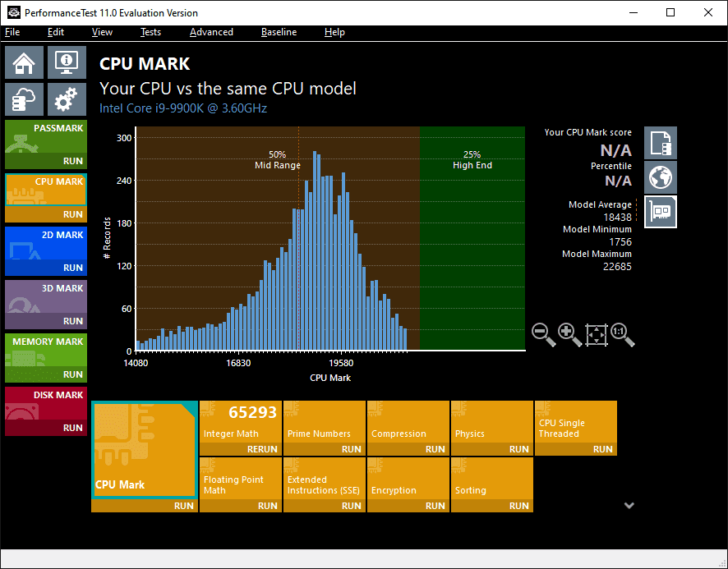Select the PASSMARK tile
This screenshot has width=728, height=569.
click(46, 137)
